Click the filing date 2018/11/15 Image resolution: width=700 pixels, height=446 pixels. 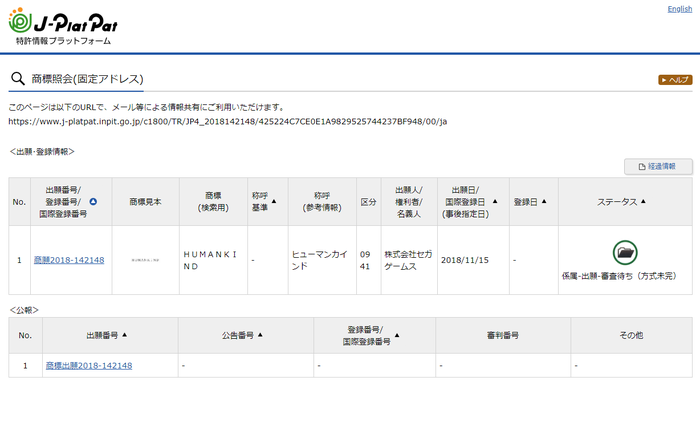click(x=465, y=260)
